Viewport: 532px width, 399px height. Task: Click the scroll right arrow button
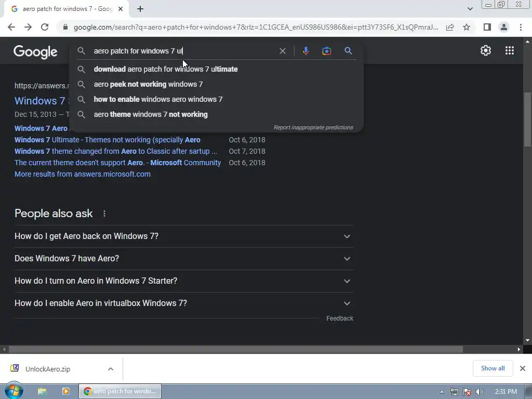519,349
